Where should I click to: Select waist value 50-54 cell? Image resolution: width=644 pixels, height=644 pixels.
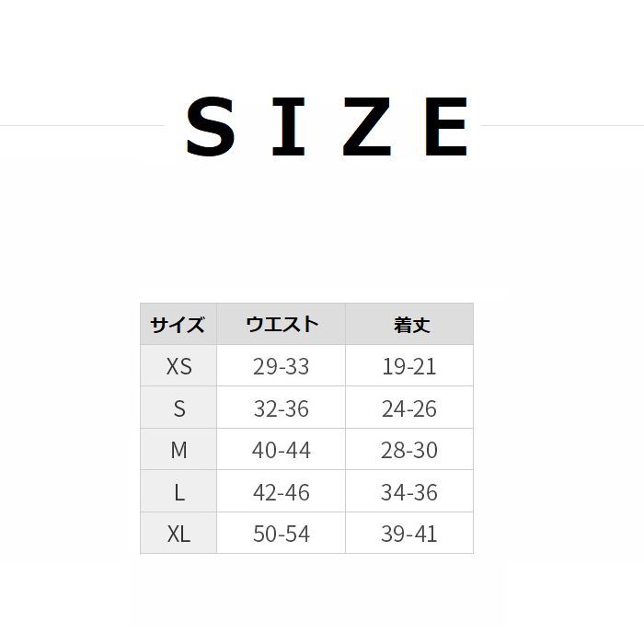point(281,533)
